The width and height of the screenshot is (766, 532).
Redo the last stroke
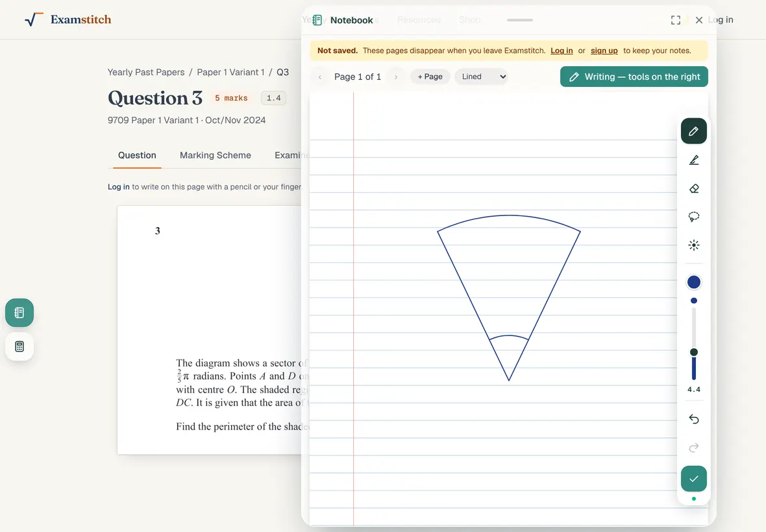(x=694, y=448)
